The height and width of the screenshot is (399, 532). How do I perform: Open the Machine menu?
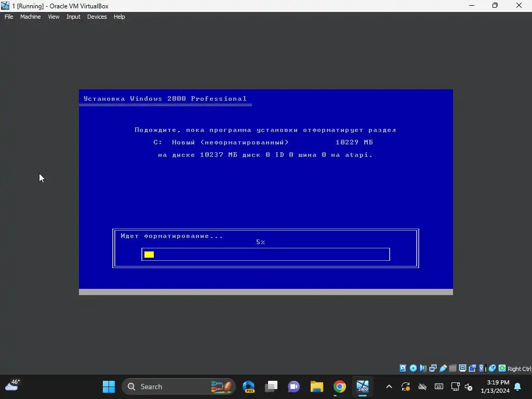(x=30, y=17)
